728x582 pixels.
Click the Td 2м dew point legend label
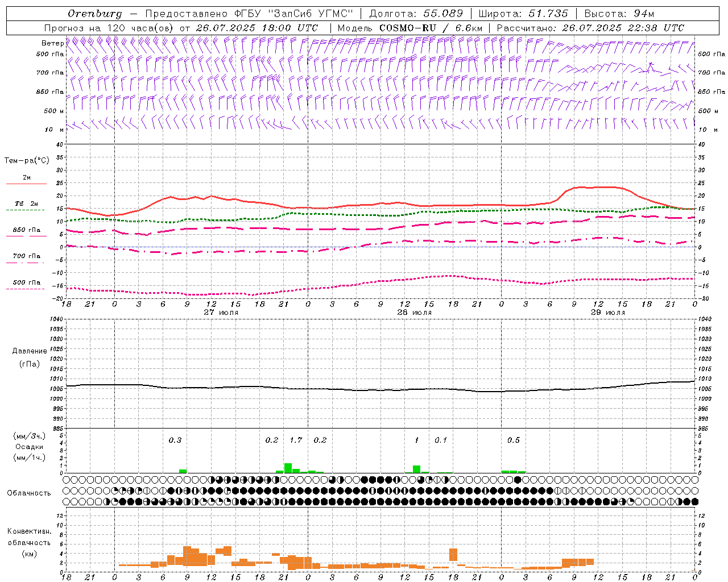(27, 203)
